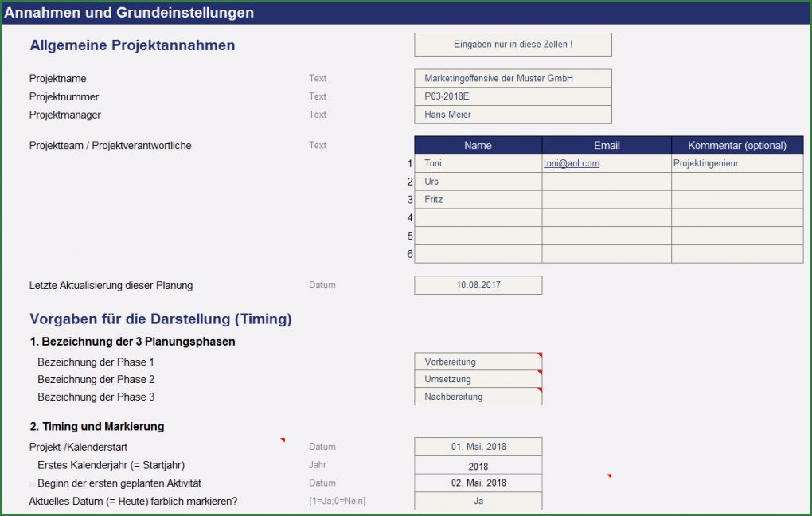Select the Phase 2 cell Umsetzung
812x516 pixels.
point(478,379)
